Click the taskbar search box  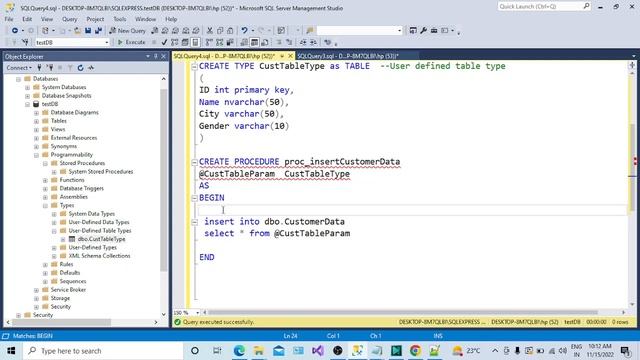pos(103,351)
